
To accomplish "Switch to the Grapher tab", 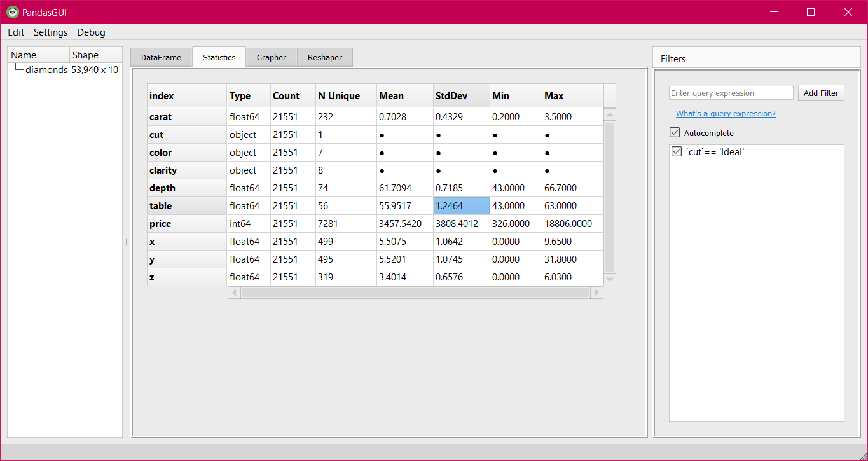I will coord(272,57).
